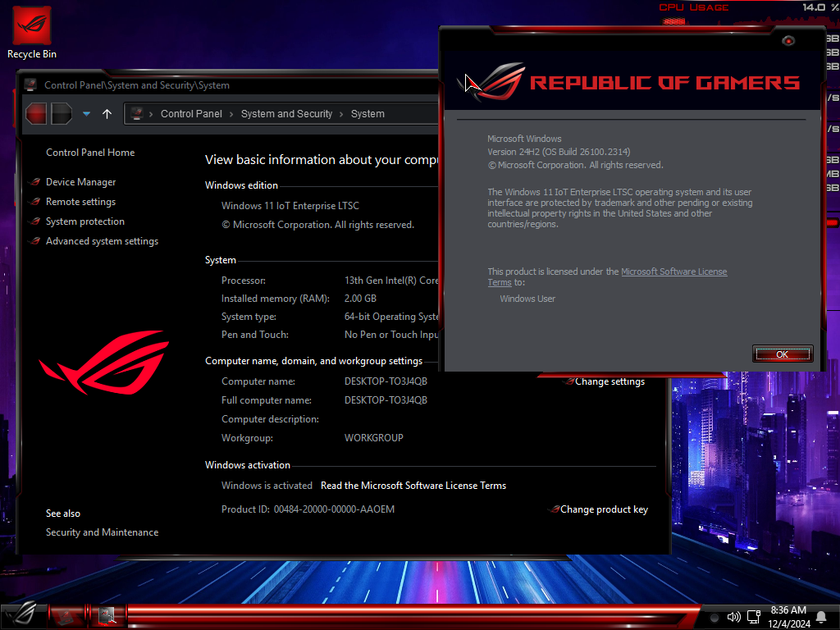Open the network tray icon

755,617
